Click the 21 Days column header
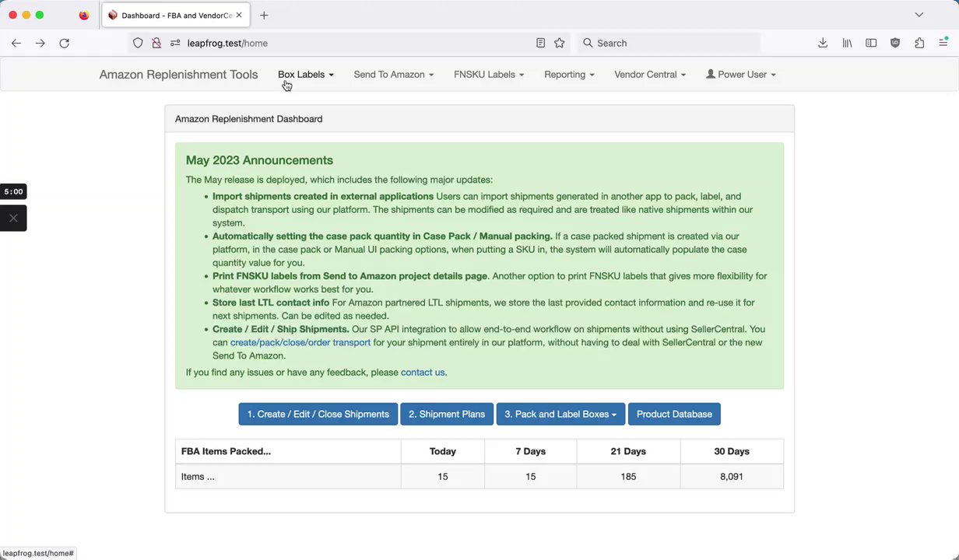This screenshot has width=959, height=560. [x=628, y=451]
